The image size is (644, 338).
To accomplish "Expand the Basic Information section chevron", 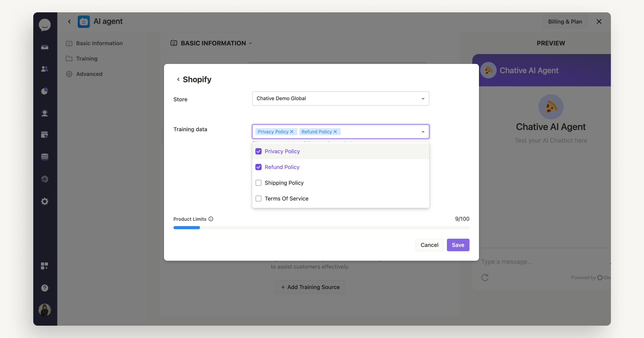I will 250,43.
